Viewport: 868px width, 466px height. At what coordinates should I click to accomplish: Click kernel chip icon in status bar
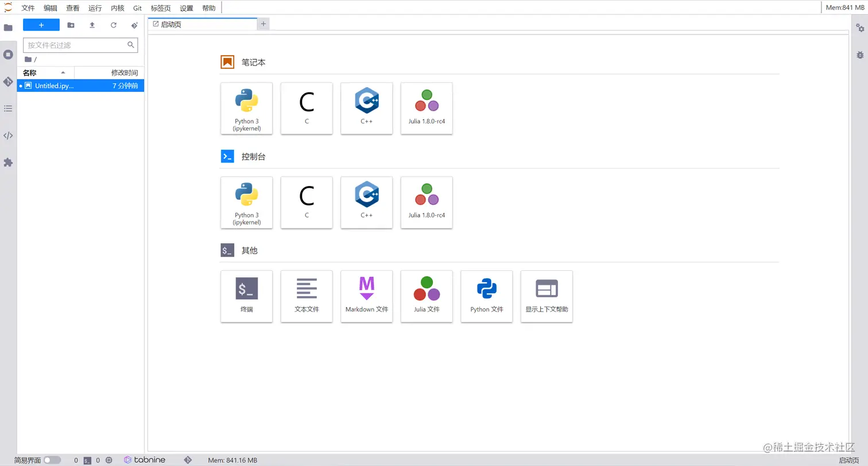(108, 460)
